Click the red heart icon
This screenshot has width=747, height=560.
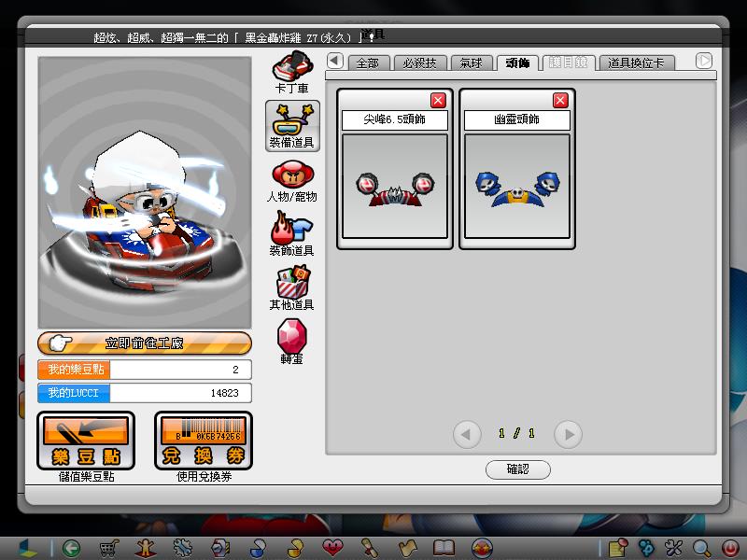(332, 548)
